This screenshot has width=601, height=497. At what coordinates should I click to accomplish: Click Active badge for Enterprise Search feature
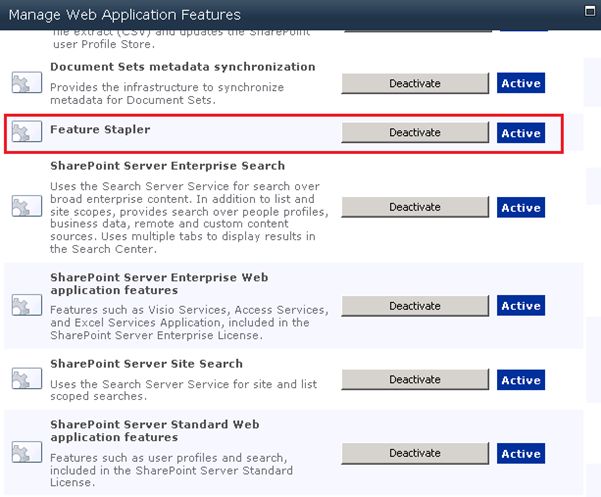pos(521,207)
